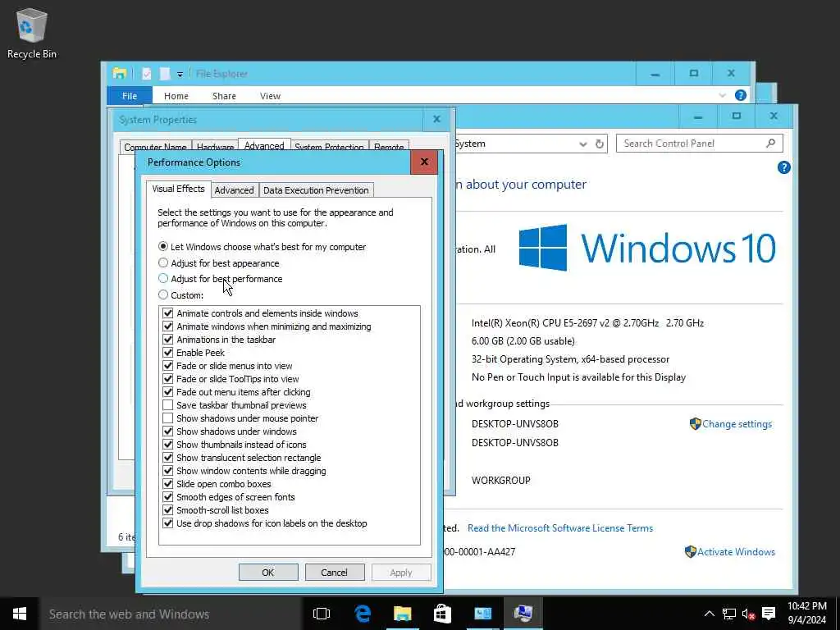Click Cancel in Performance Options
This screenshot has height=630, width=840.
335,572
